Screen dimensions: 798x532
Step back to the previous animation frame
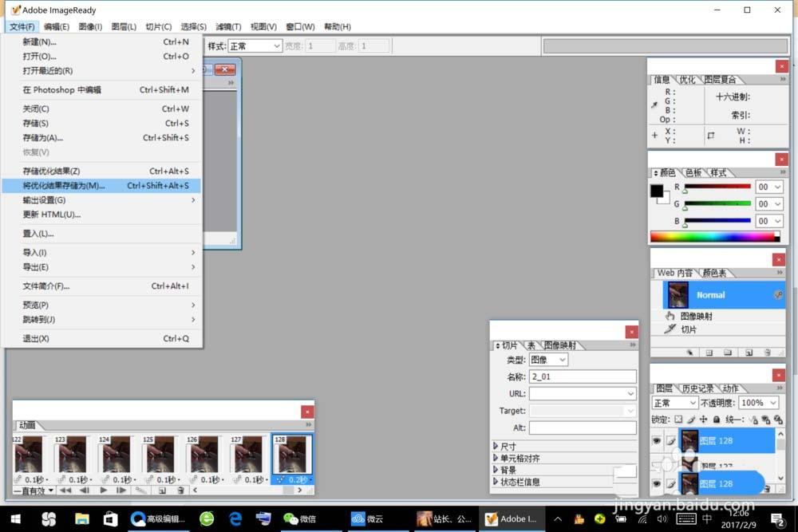click(x=85, y=491)
